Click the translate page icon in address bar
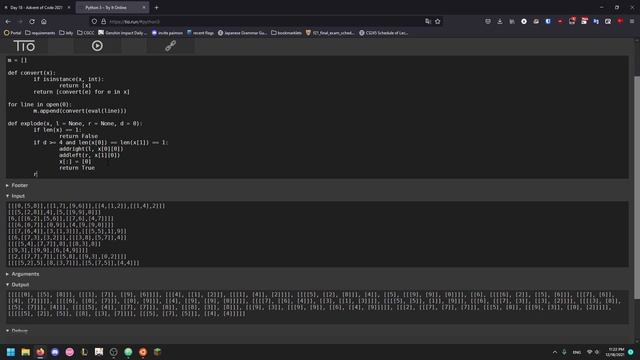 click(x=427, y=21)
